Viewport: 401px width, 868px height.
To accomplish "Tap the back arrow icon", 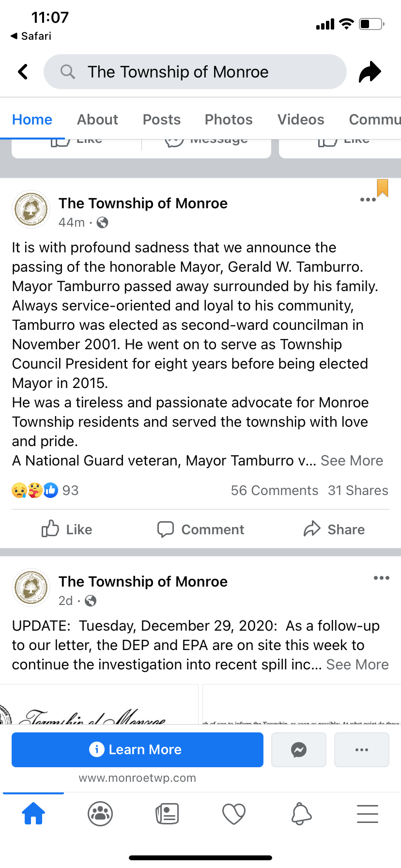I will [x=23, y=72].
